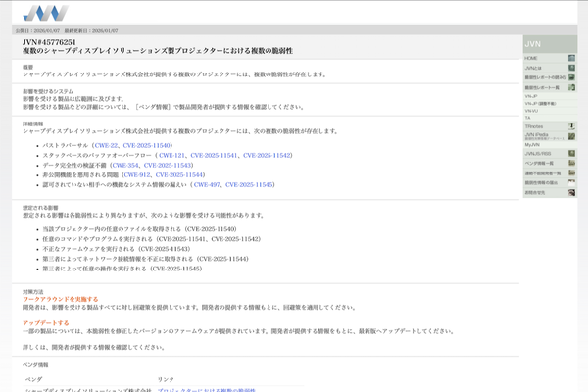
Task: Open 脆弱性レポートの読み方 in sidebar
Action: pyautogui.click(x=546, y=77)
